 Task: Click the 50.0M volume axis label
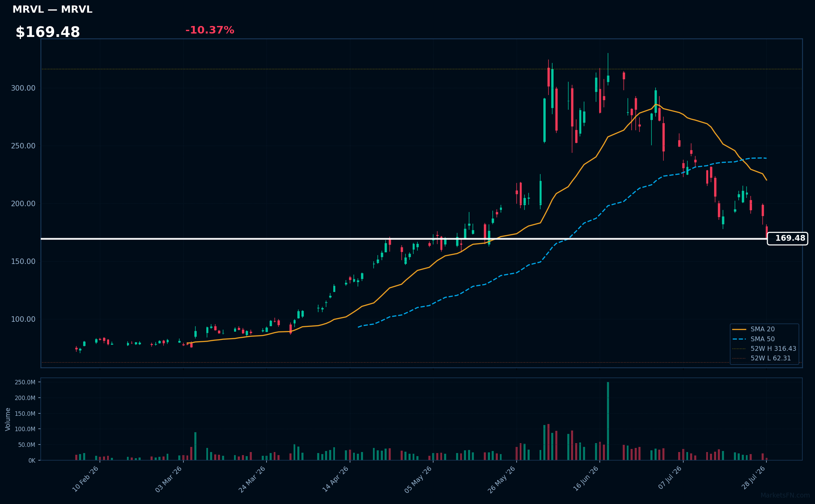27,445
